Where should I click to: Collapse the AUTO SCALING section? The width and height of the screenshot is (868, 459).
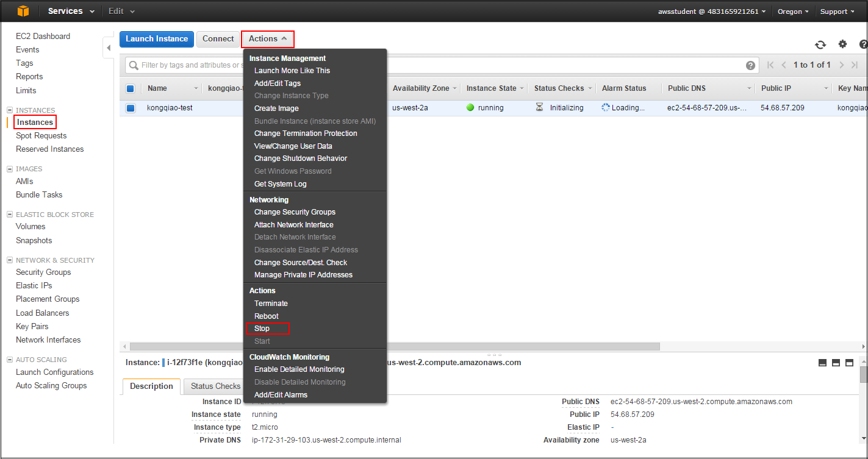[10, 360]
